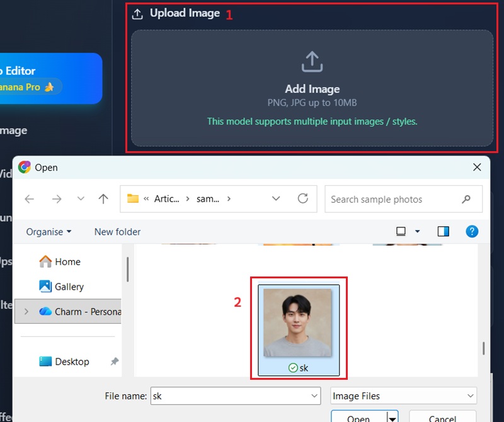Screen dimensions: 504x422
Task: Refresh the sample photos folder
Action: [x=303, y=198]
